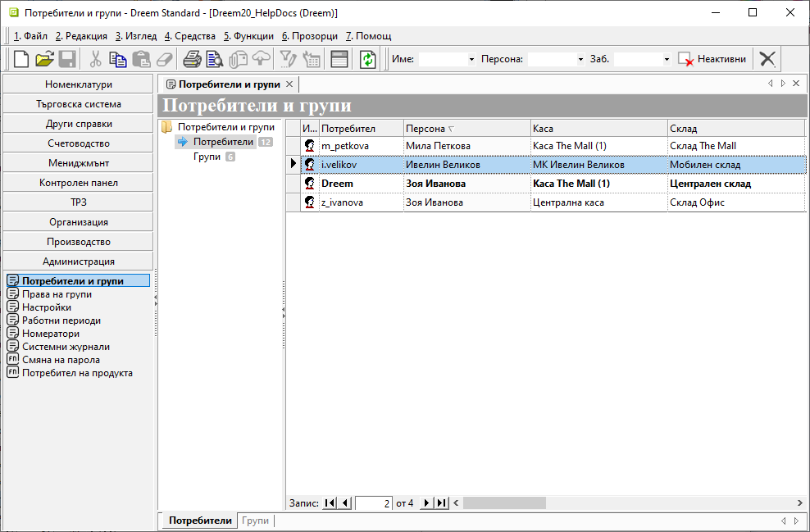Toggle the Неактивни filter
This screenshot has height=532, width=810.
tap(712, 59)
